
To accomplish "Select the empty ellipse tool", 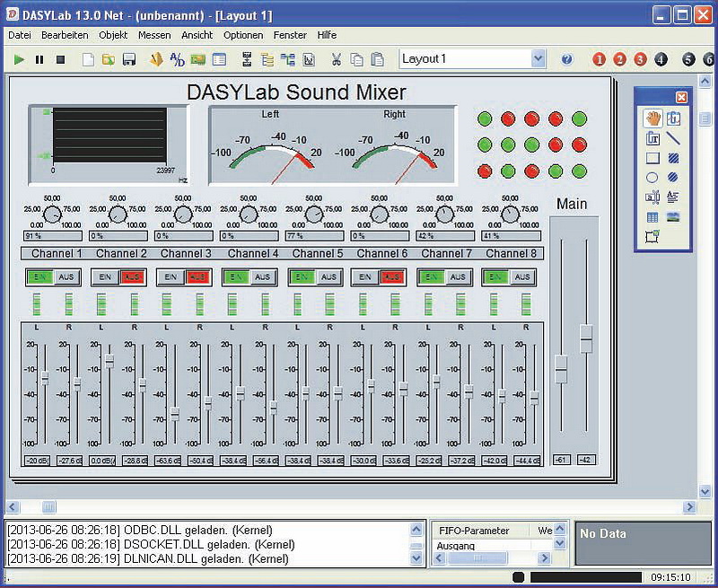I will pyautogui.click(x=652, y=178).
